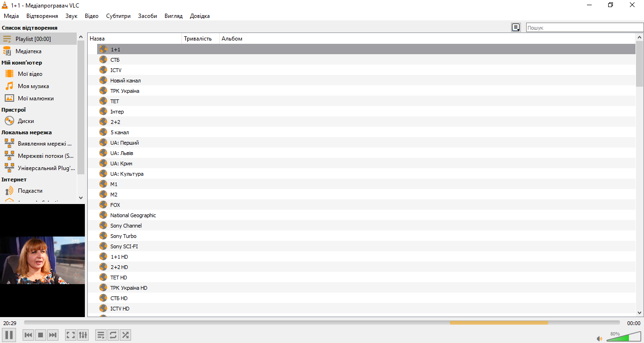The height and width of the screenshot is (343, 644).
Task: Open Подкасти under Інтернет
Action: (x=38, y=191)
